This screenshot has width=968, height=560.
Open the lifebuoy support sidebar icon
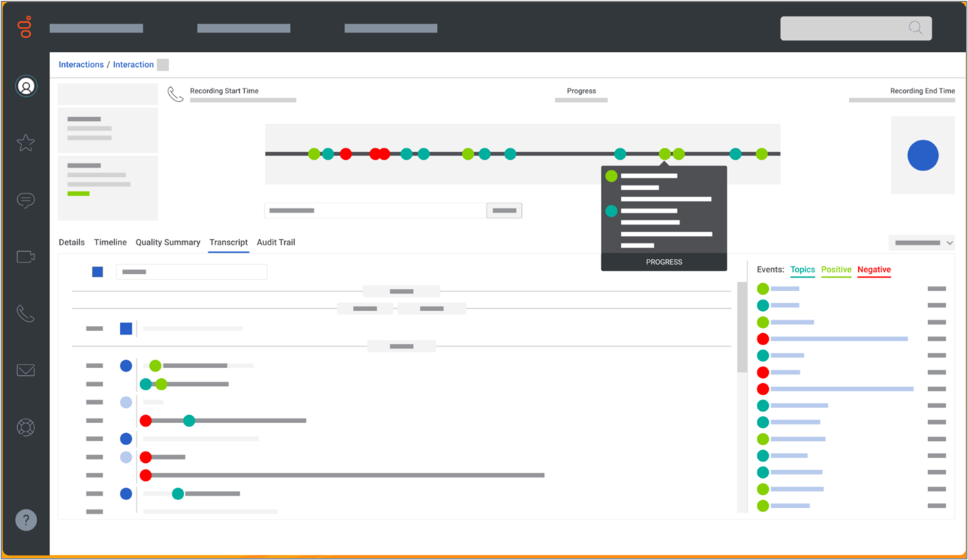pyautogui.click(x=26, y=427)
